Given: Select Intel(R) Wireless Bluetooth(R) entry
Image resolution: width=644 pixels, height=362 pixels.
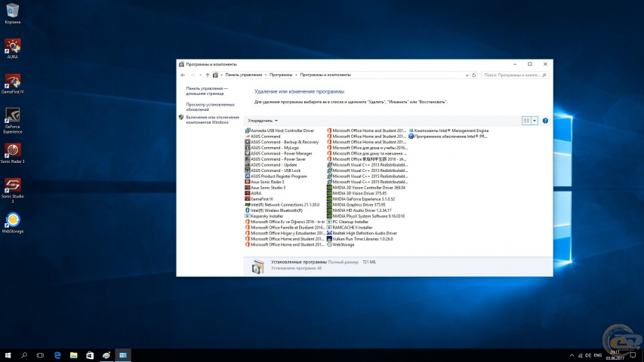Looking at the screenshot, I should click(x=274, y=210).
